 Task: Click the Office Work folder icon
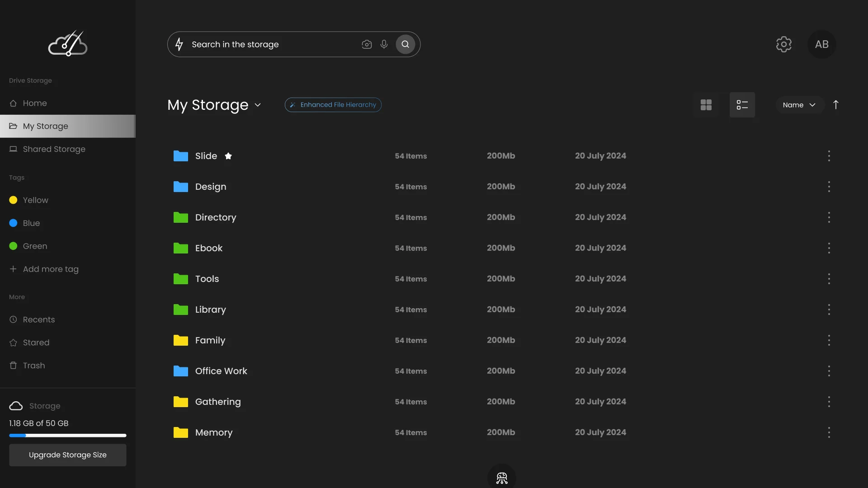181,371
